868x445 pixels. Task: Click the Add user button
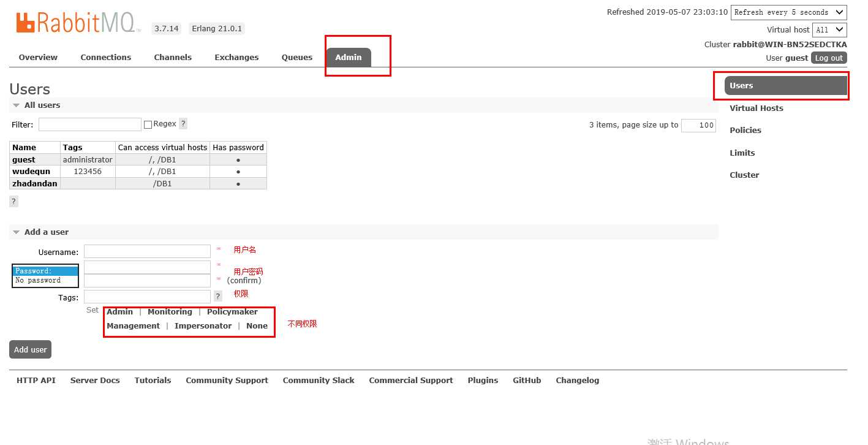(x=30, y=349)
